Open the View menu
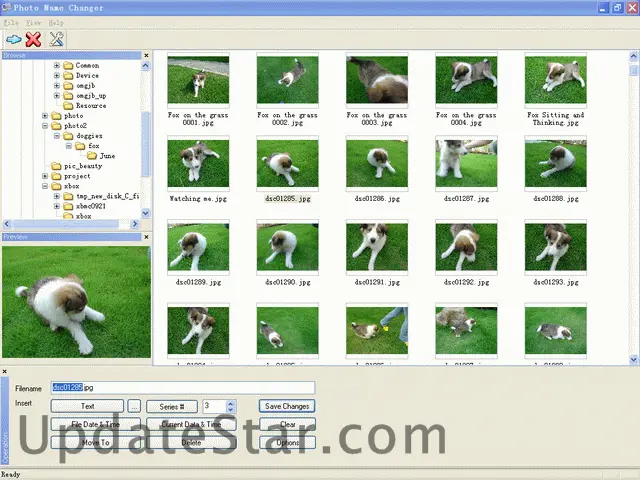The width and height of the screenshot is (640, 480). coord(33,23)
